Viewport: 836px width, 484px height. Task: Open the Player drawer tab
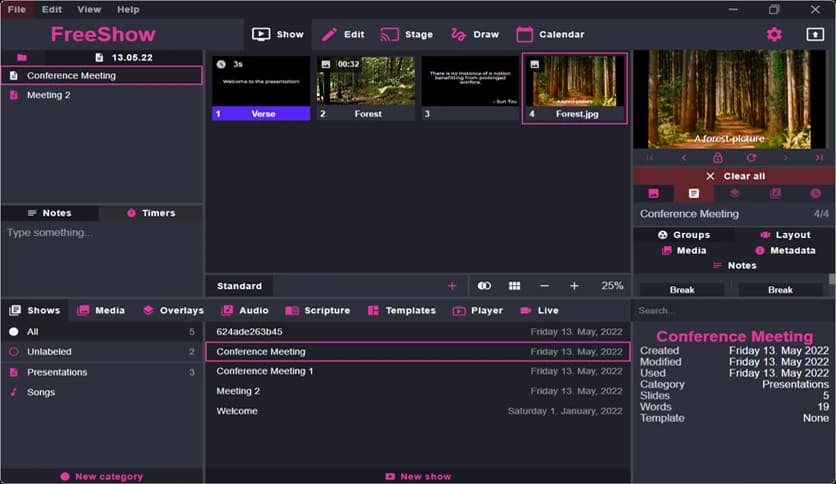point(478,311)
